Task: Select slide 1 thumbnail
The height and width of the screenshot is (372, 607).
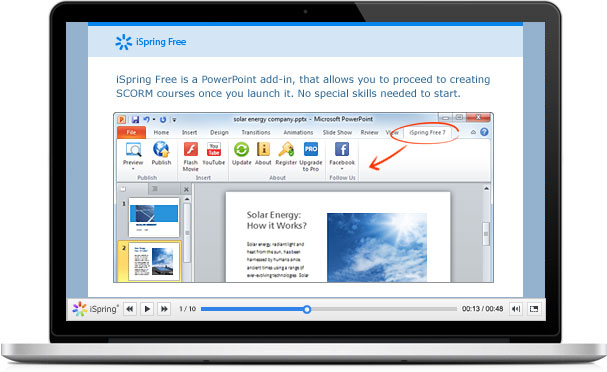Action: (154, 217)
